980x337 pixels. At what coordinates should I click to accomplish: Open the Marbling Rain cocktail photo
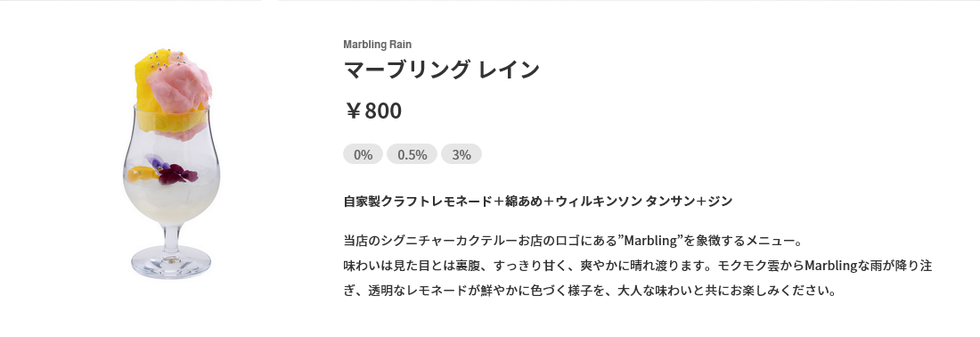171,162
